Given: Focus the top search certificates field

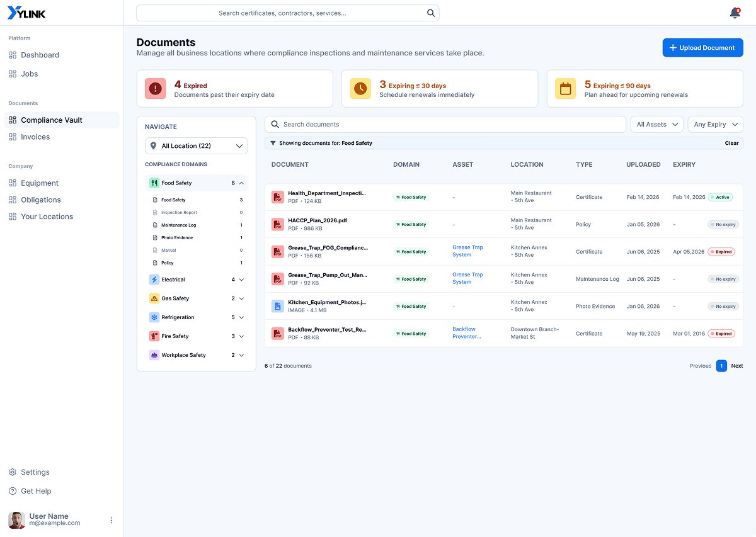Looking at the screenshot, I should click(x=287, y=13).
